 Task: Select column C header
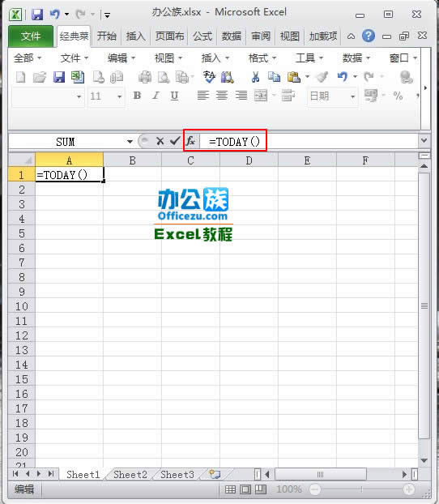[x=190, y=160]
